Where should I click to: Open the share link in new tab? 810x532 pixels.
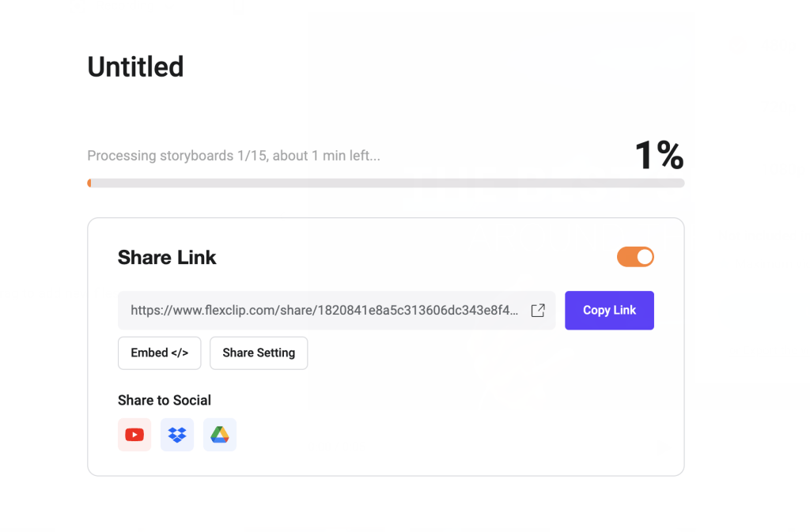[538, 310]
